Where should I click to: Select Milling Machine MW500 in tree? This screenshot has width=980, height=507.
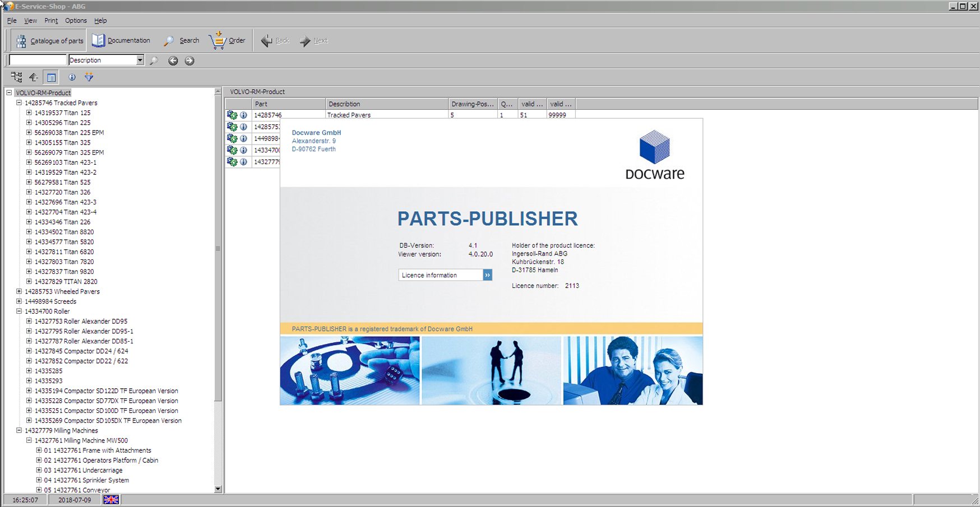pos(81,441)
